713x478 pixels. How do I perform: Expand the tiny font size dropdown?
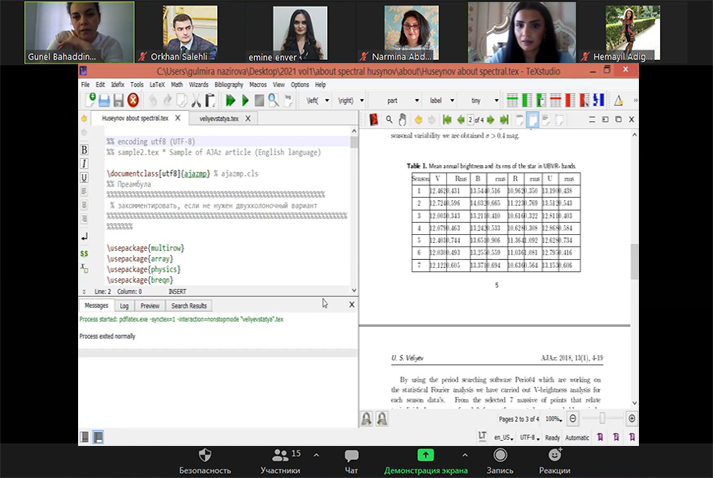[x=496, y=101]
